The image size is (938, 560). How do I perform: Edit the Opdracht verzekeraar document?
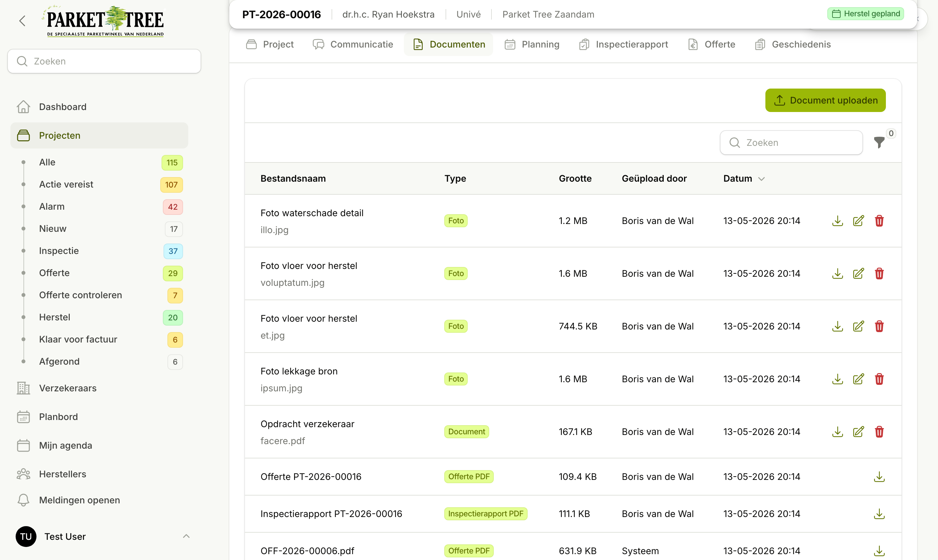858,432
